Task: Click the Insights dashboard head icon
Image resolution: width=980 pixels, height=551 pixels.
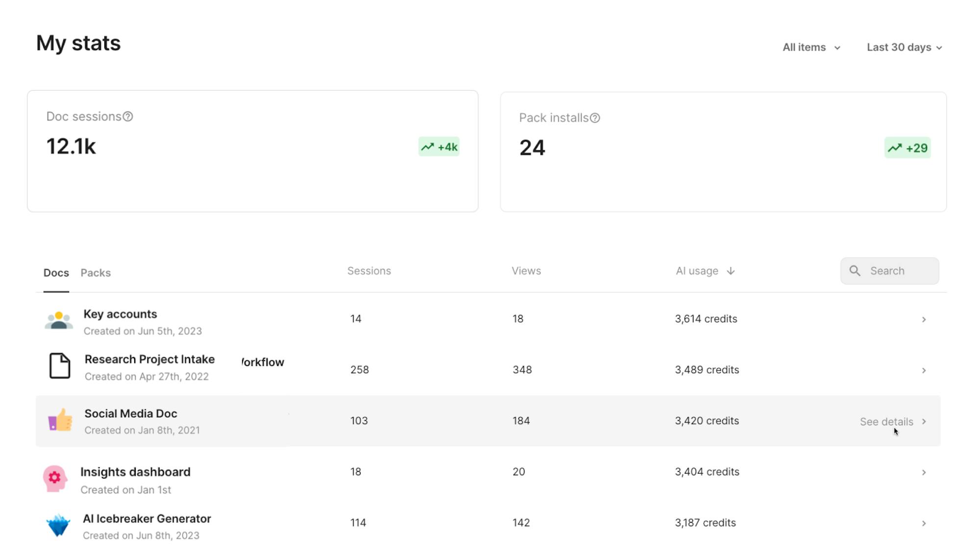Action: tap(55, 478)
